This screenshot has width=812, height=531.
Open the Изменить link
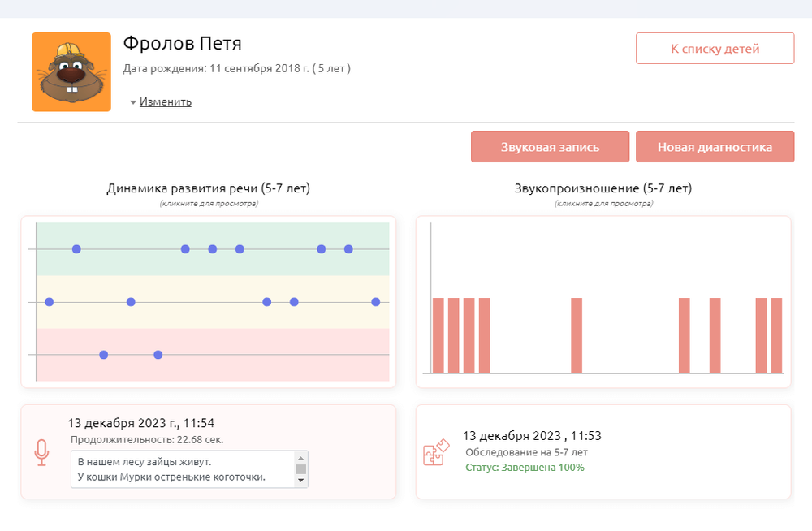pyautogui.click(x=166, y=102)
